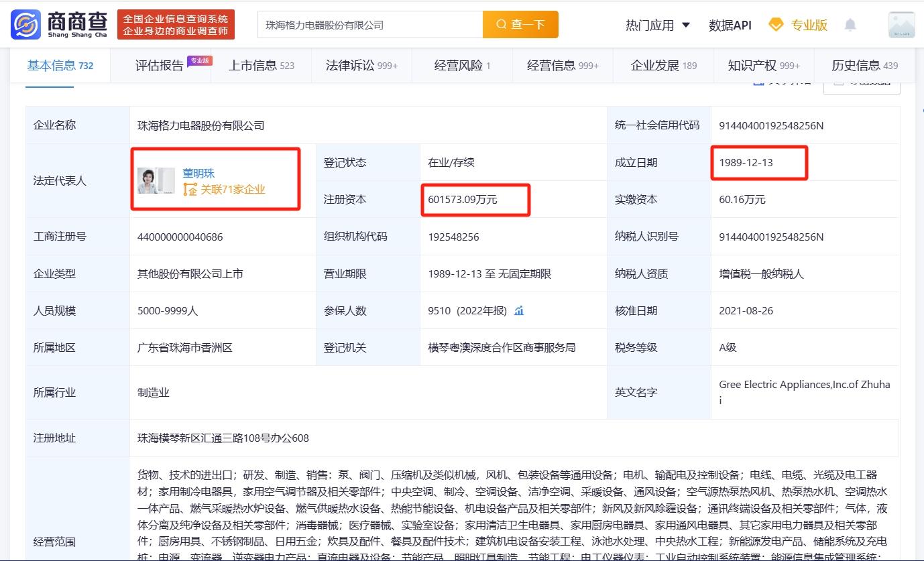Viewport: 924px width, 561px height.
Task: Click the 商商查 logo icon
Action: [x=25, y=25]
